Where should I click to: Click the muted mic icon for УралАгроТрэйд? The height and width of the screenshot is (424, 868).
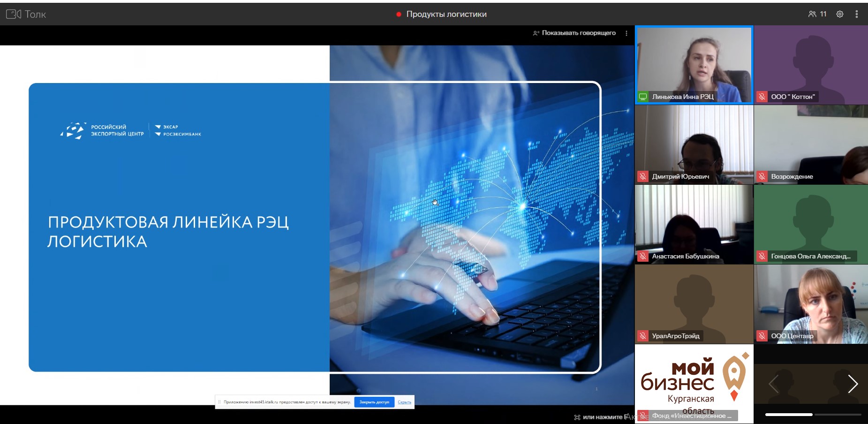point(643,336)
